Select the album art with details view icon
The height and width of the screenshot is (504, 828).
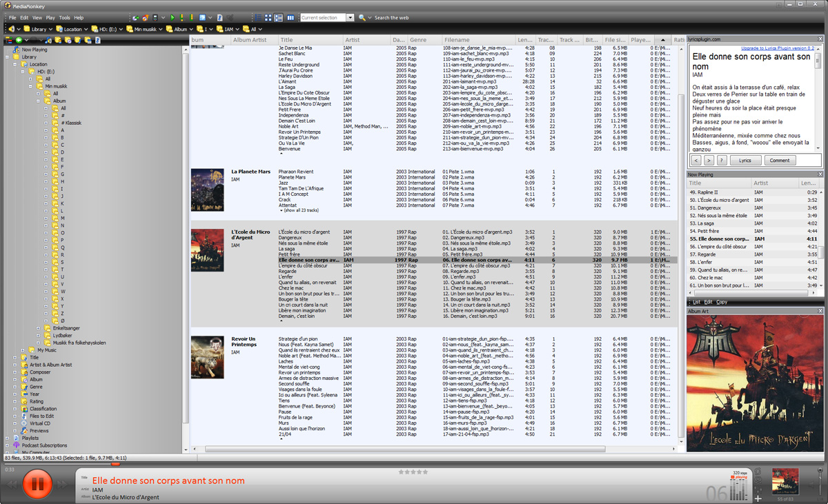(x=278, y=18)
